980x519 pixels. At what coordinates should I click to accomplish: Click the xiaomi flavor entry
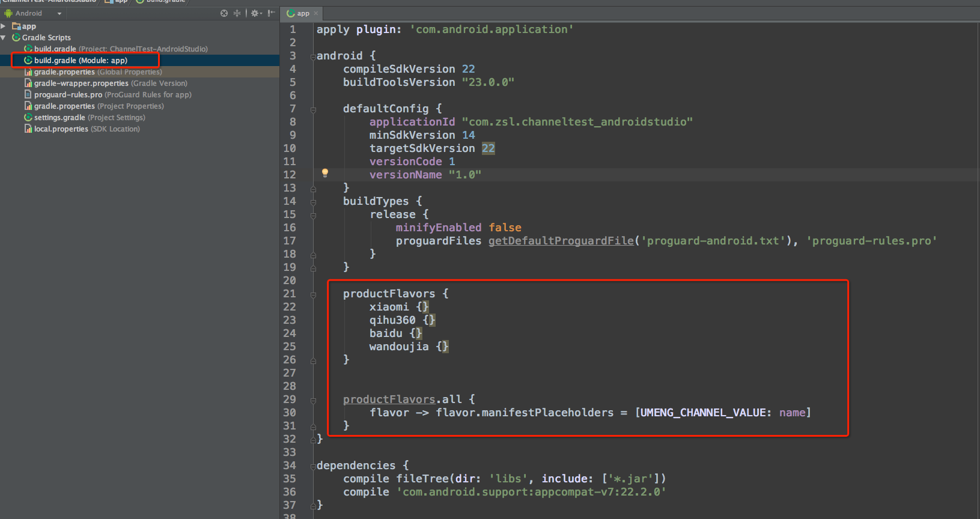tap(399, 307)
